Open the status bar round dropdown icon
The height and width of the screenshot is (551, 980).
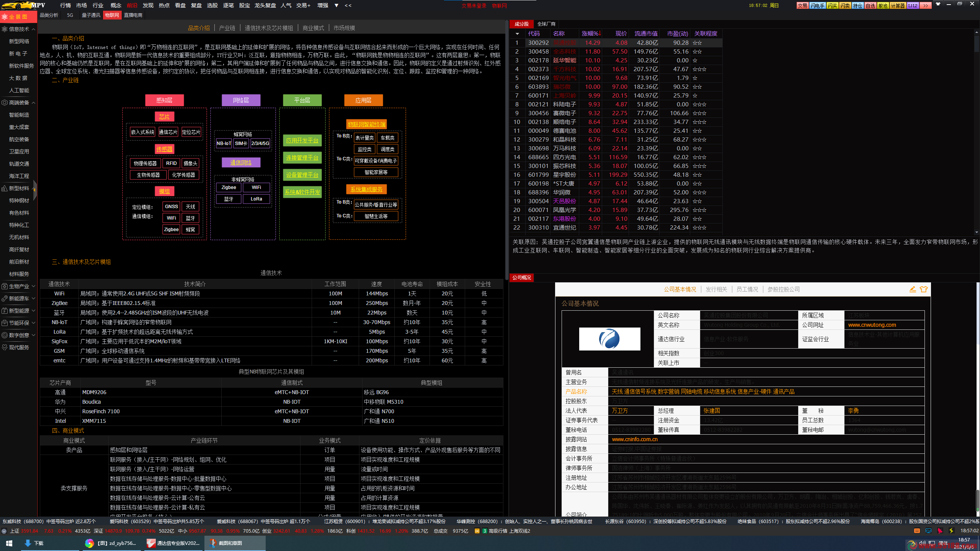click(x=4, y=531)
